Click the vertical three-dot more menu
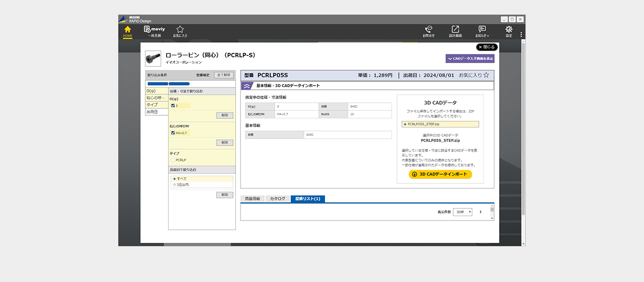Screen dimensions: 644x282 point(521,35)
